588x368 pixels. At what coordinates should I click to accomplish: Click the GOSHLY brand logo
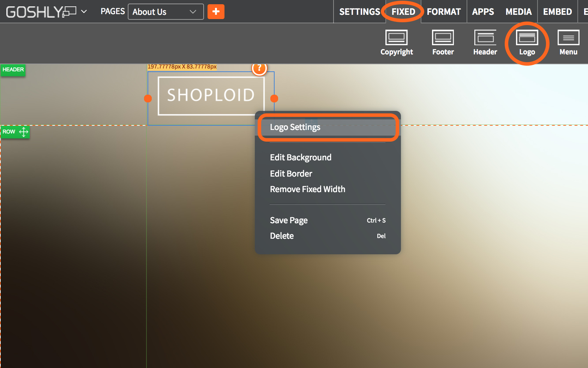(41, 12)
